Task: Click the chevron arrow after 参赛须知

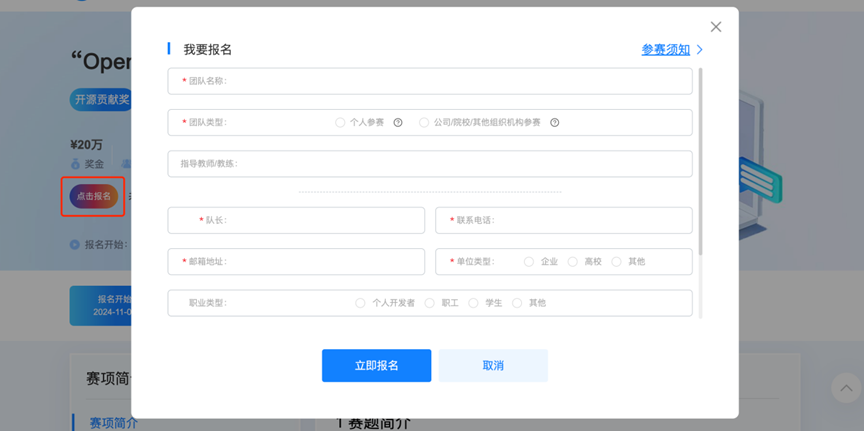Action: tap(700, 49)
